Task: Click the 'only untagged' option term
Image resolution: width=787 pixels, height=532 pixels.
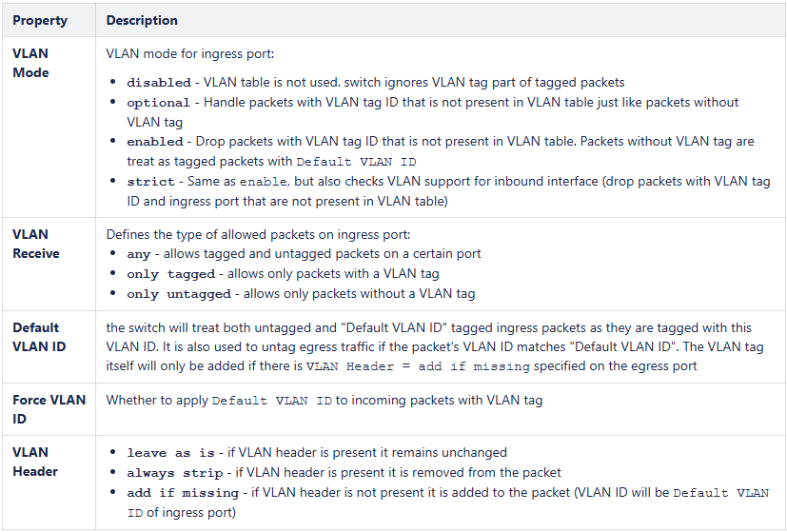Action: [x=178, y=294]
